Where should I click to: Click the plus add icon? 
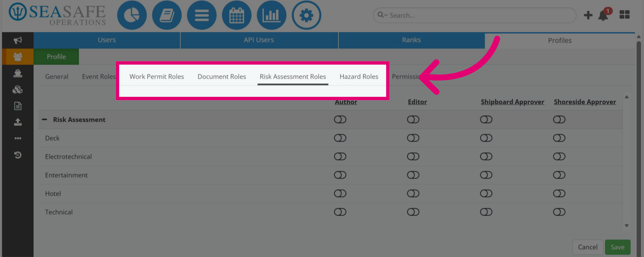588,15
